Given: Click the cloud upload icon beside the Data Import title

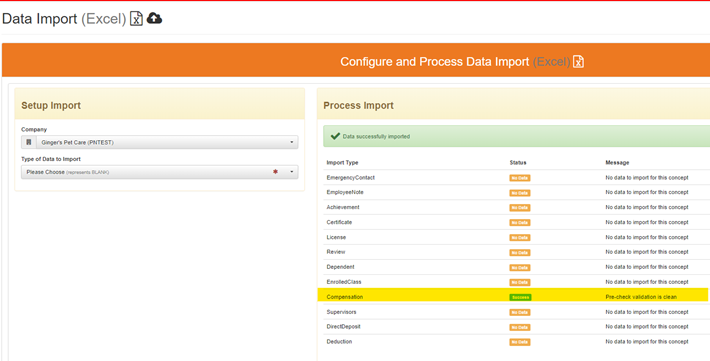Looking at the screenshot, I should tap(154, 18).
